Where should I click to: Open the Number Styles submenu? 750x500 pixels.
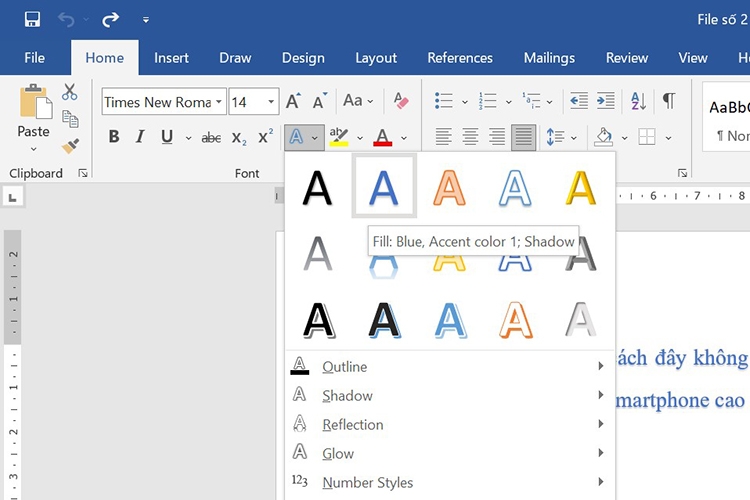tap(450, 482)
